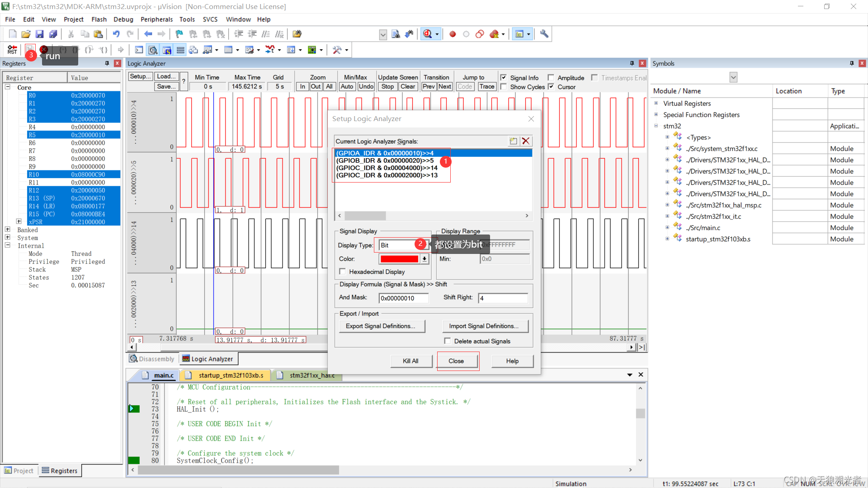Click the RST reset CPU icon

tap(12, 50)
